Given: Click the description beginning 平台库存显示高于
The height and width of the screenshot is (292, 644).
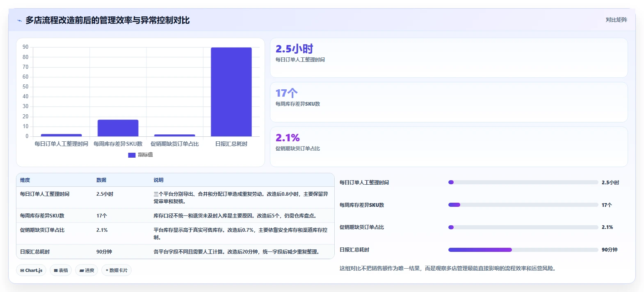Looking at the screenshot, I should coord(241,234).
